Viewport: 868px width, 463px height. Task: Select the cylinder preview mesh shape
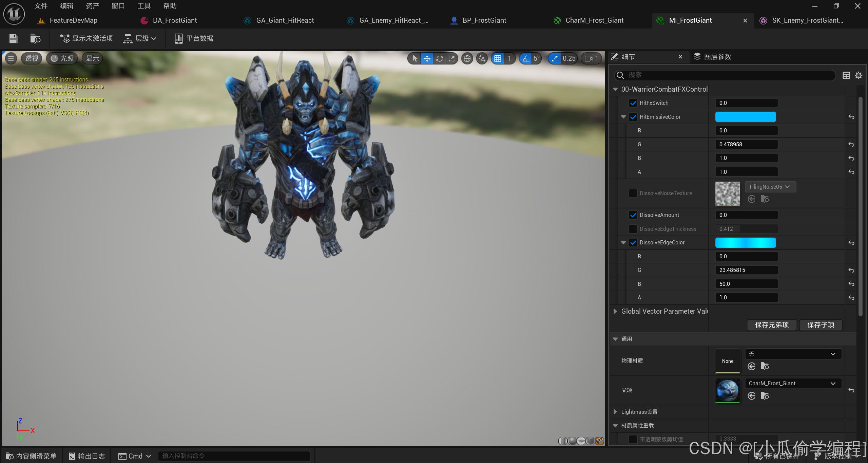click(x=563, y=441)
